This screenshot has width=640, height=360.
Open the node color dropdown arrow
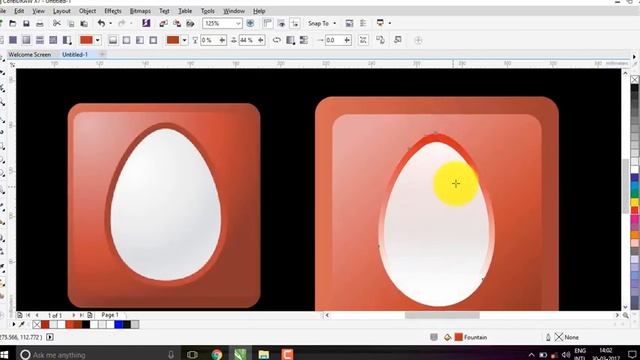coord(184,40)
